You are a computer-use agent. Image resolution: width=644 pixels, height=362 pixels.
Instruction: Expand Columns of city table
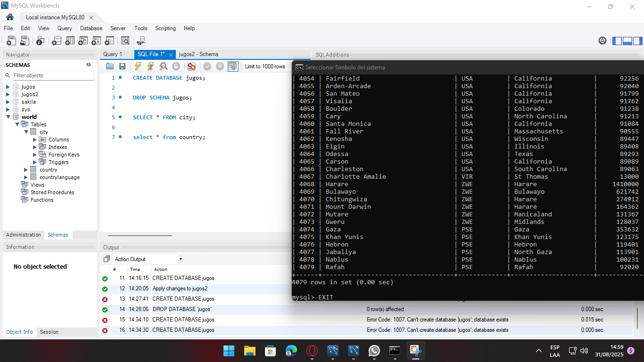35,140
